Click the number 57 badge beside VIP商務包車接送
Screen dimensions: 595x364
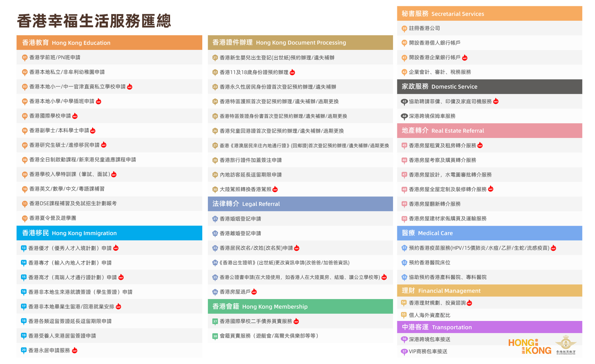(404, 351)
